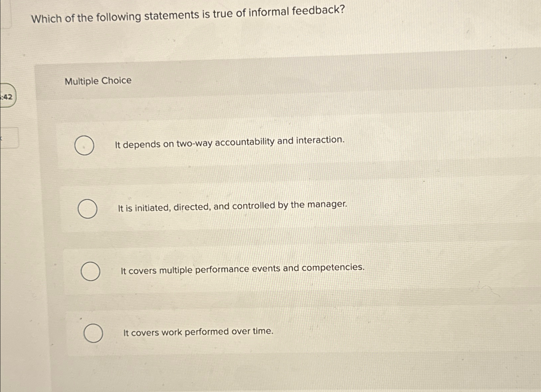541x392 pixels.
Task: Click the timer badge showing 42
Action: (7, 97)
